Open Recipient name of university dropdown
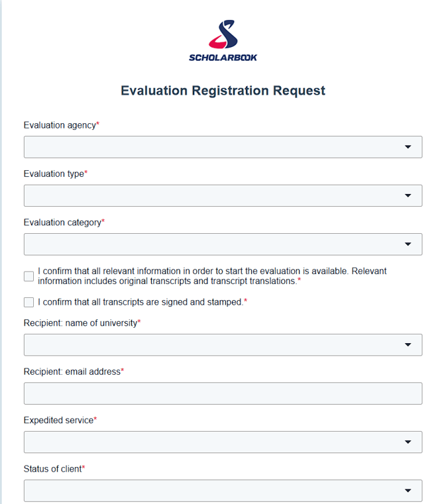Screen dimensions: 444x504 pyautogui.click(x=223, y=345)
